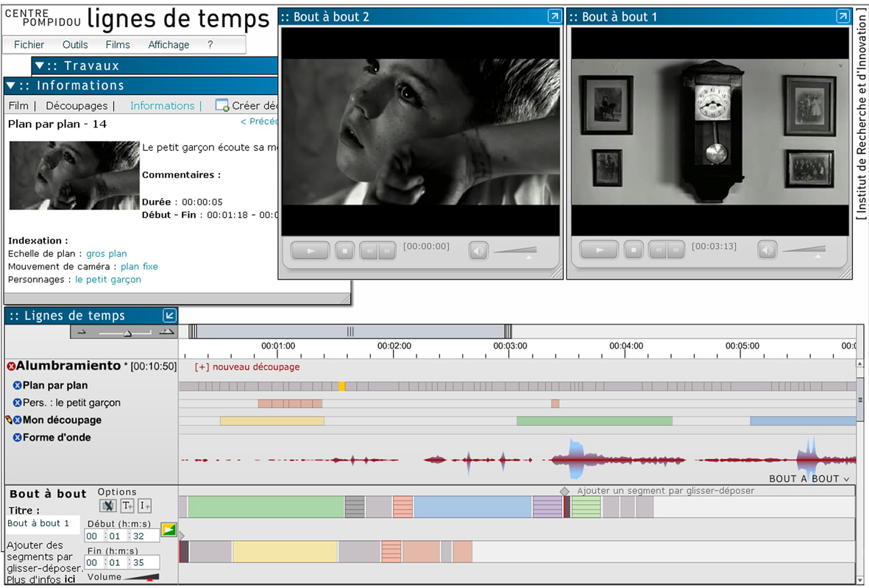The image size is (869, 588).
Task: Select the Informations tab
Action: [x=163, y=105]
